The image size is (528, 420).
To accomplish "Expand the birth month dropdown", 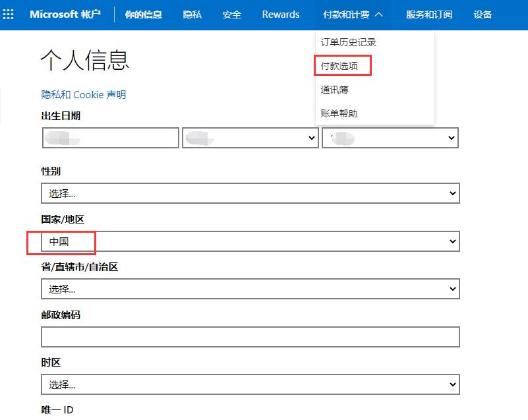I will pos(250,137).
